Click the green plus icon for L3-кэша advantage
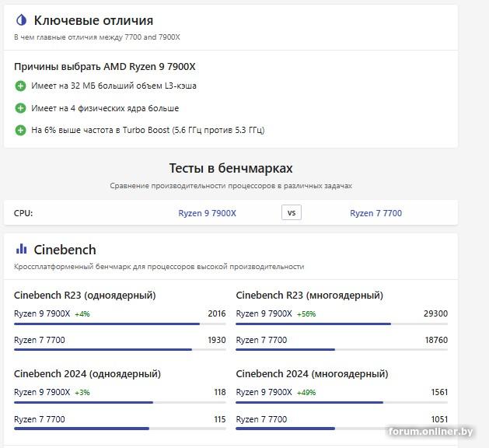The image size is (489, 448). click(x=21, y=86)
